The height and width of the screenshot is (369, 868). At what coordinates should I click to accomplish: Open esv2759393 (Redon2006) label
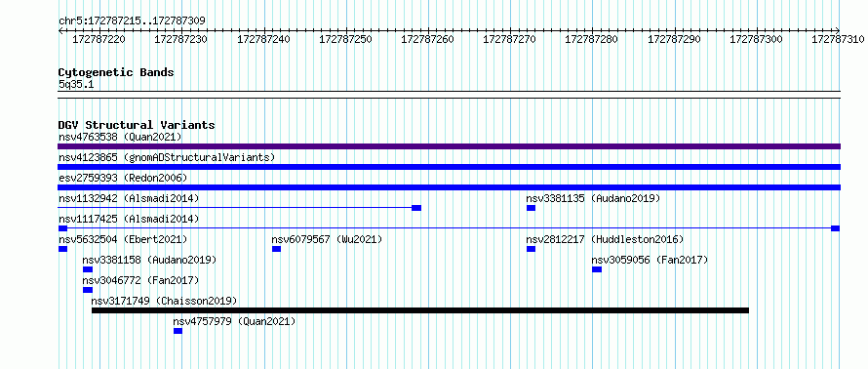(123, 178)
